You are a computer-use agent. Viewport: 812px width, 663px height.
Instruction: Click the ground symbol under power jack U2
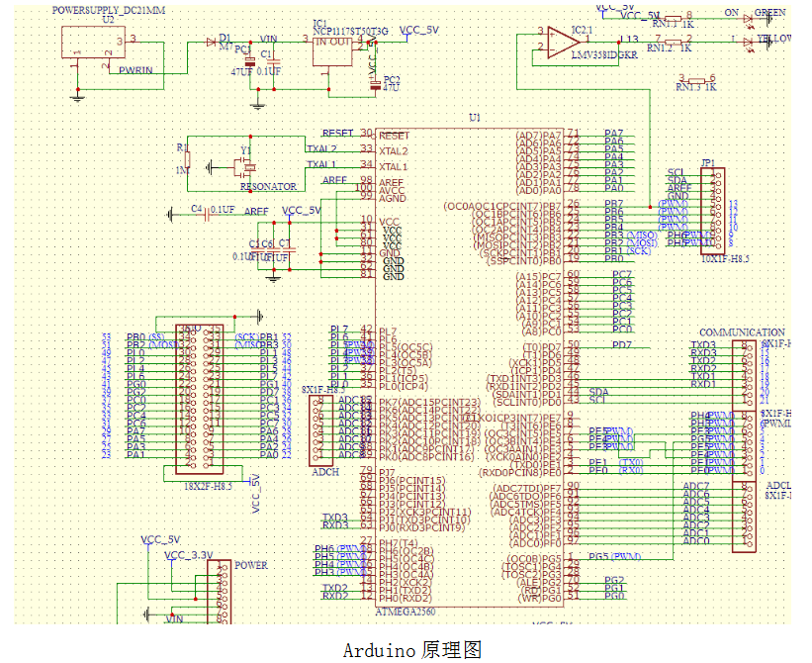[78, 95]
